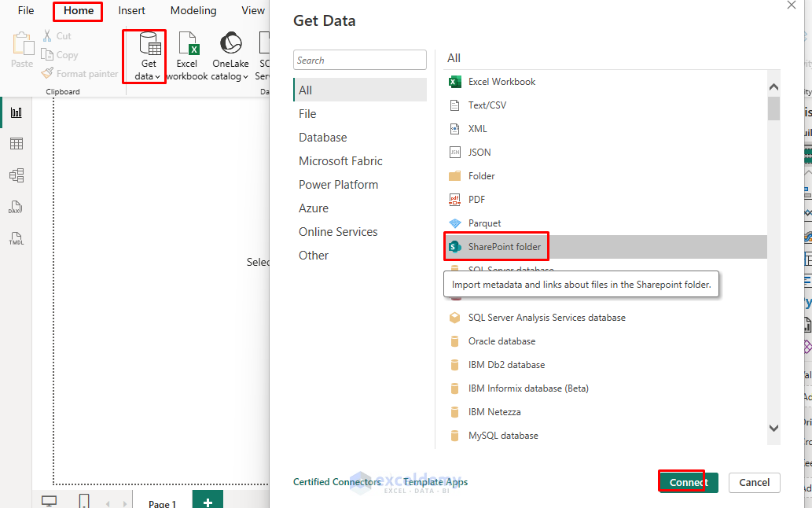Switch to Report view
The width and height of the screenshot is (812, 508).
pyautogui.click(x=16, y=112)
